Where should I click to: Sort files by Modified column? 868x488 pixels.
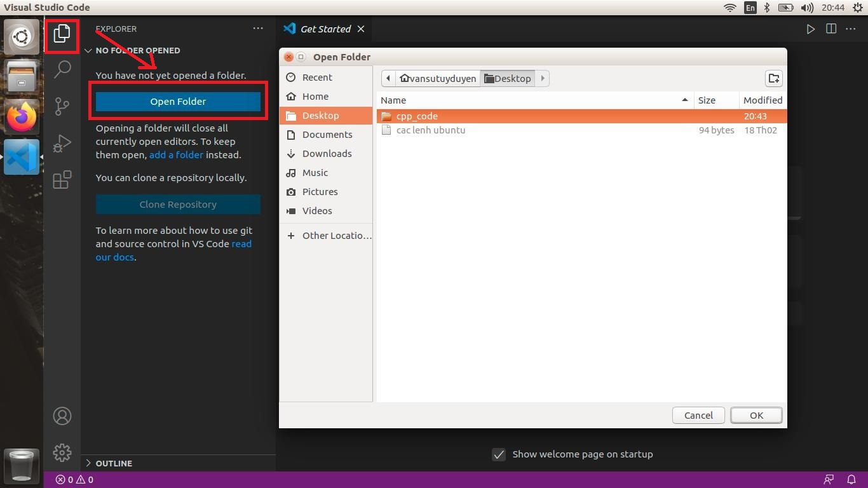click(763, 100)
